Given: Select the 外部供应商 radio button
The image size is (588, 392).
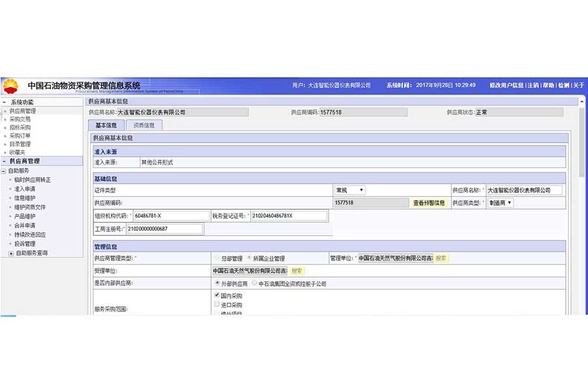Looking at the screenshot, I should coord(217,284).
